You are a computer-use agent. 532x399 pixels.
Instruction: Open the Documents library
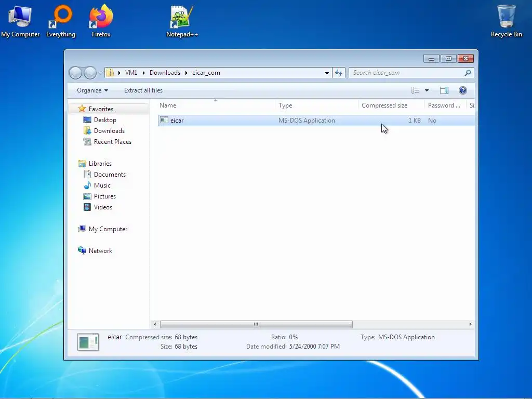[110, 174]
